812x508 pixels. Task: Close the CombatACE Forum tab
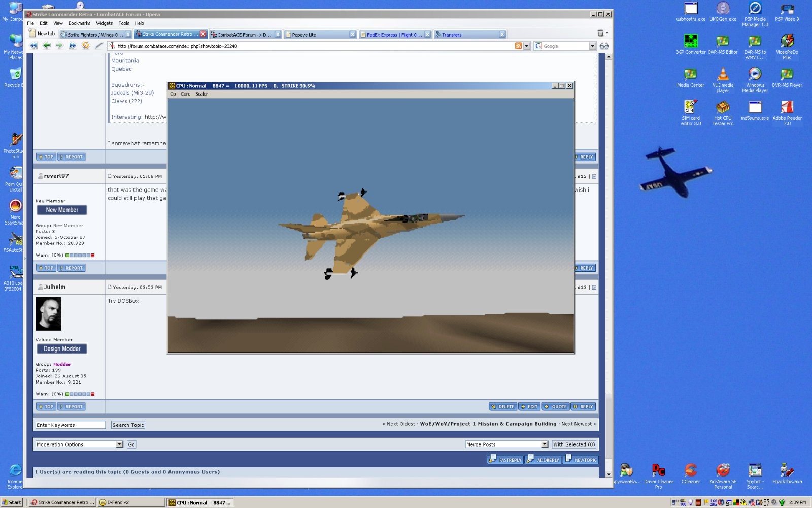click(278, 35)
